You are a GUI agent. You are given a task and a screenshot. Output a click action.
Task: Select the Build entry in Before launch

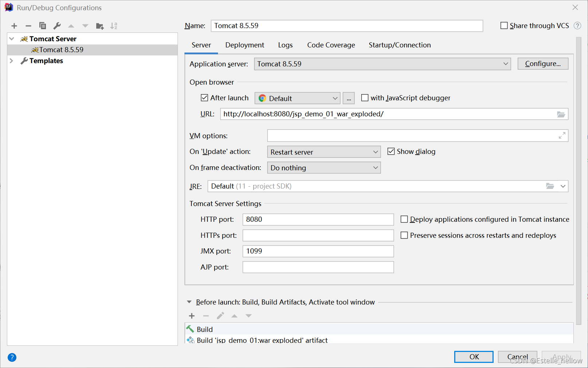pyautogui.click(x=379, y=329)
